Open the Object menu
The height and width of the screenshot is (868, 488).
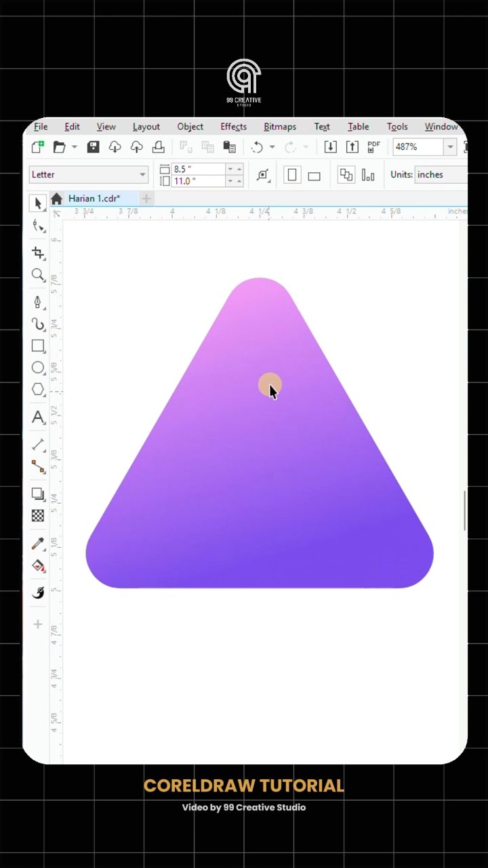(190, 126)
